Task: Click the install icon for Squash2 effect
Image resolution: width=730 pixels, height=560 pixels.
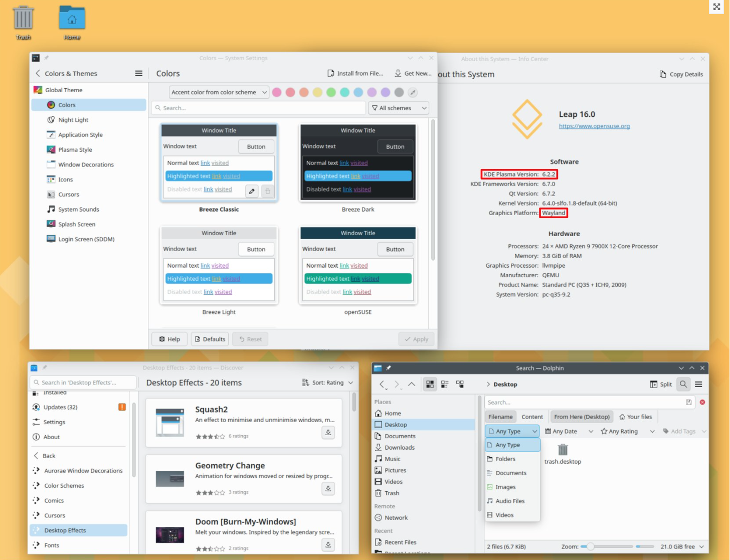Action: (x=328, y=432)
